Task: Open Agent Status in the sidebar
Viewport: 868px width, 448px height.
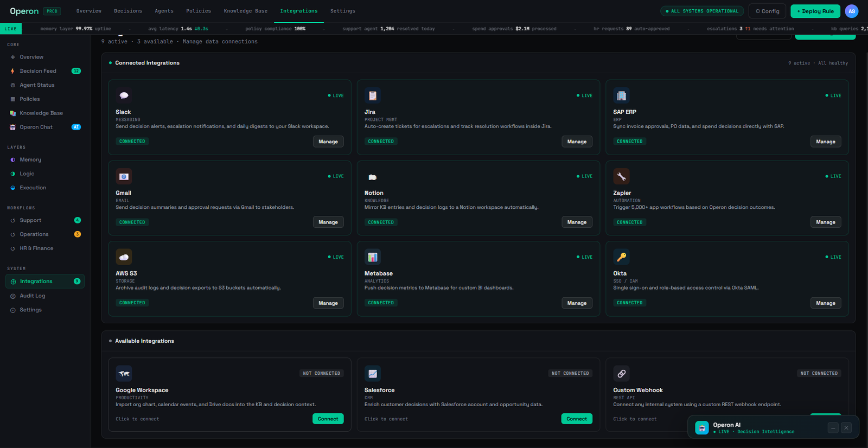Action: [45, 85]
